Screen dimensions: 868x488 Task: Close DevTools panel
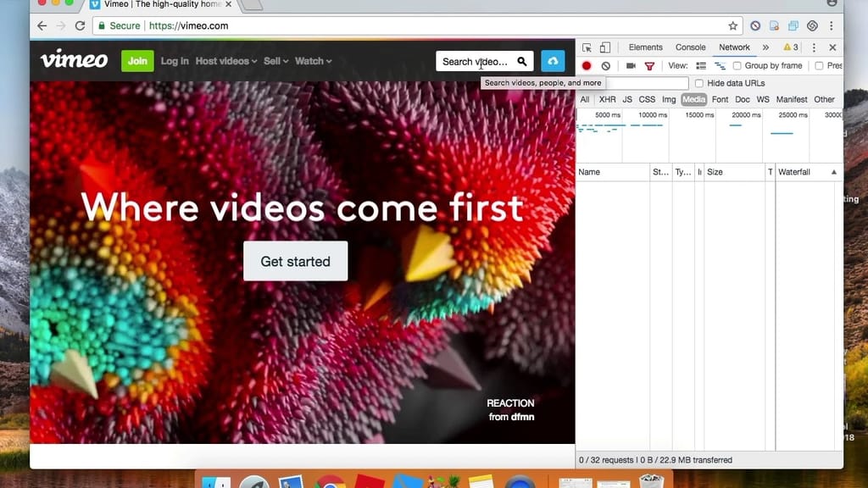832,47
